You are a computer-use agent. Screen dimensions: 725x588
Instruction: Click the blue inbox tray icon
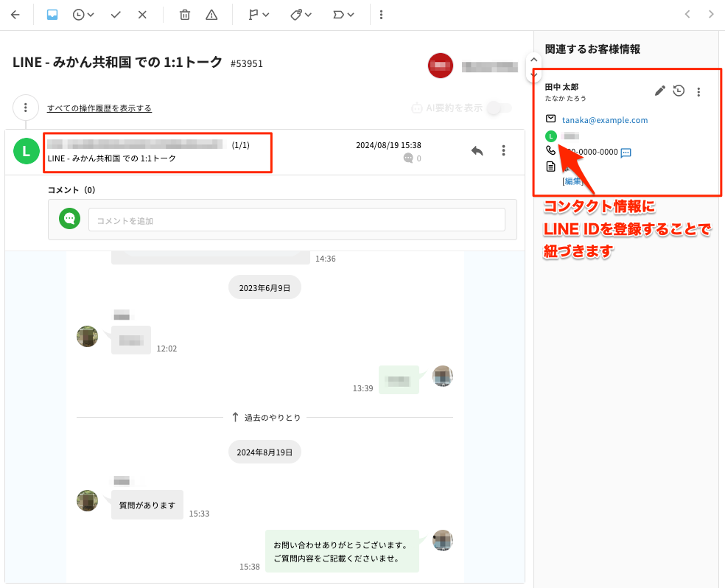tap(52, 15)
